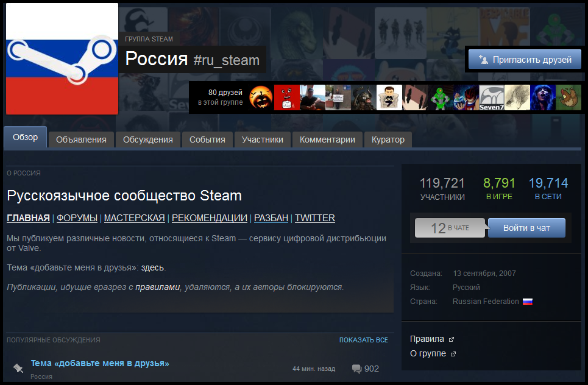Open the green robot friend avatar

[x=440, y=97]
